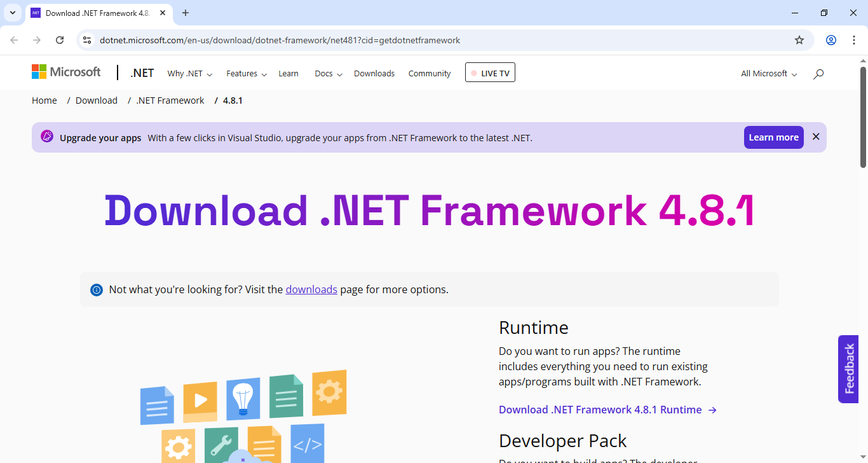This screenshot has height=463, width=868.
Task: Go to Download breadcrumb
Action: (x=97, y=100)
